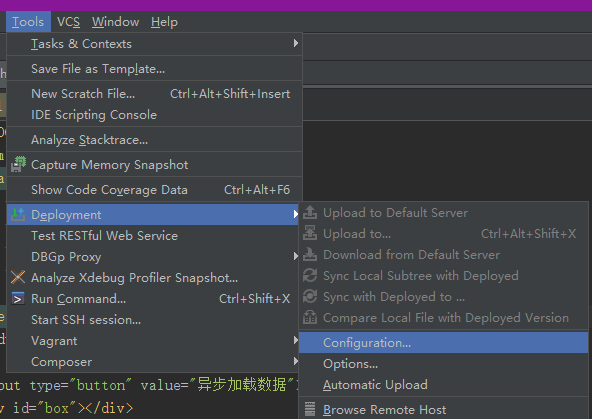This screenshot has height=419, width=592.
Task: Click the Xdebug Profiler Snapshot icon
Action: tap(18, 277)
